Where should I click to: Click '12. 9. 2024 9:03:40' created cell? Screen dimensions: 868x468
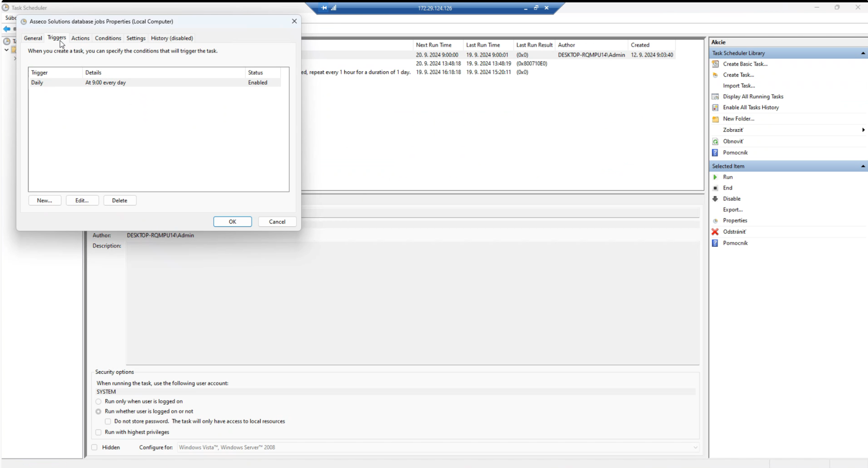tap(652, 55)
